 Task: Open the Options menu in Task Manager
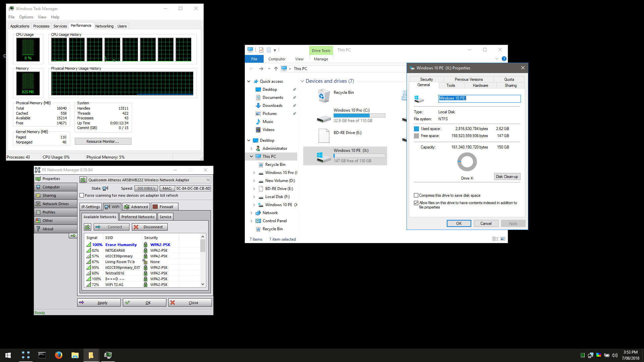(26, 17)
